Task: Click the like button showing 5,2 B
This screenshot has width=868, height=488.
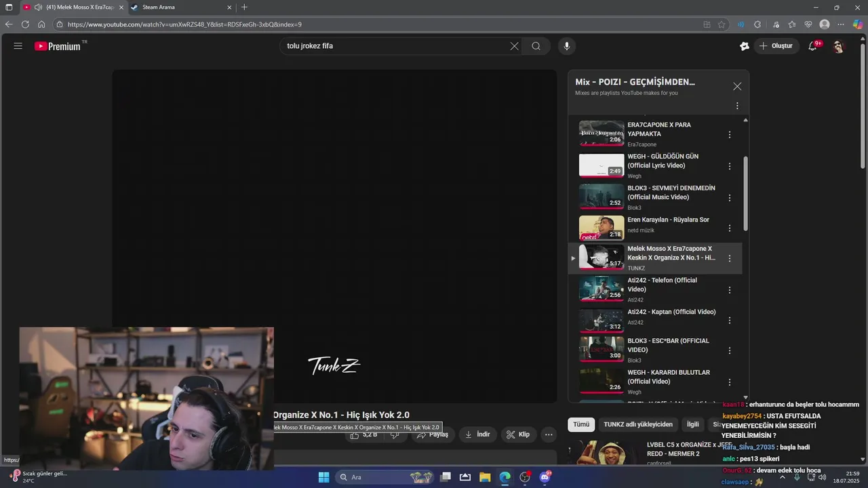Action: tap(363, 434)
